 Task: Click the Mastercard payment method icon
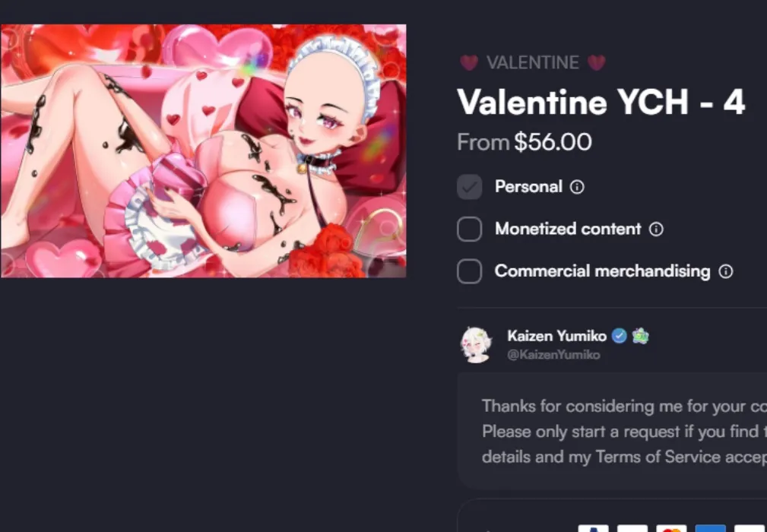coord(671,528)
